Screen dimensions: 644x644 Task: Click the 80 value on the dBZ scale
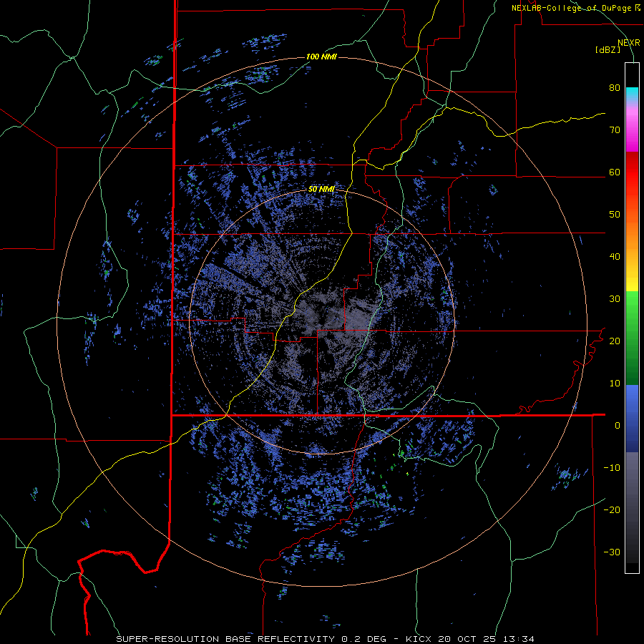coord(615,88)
